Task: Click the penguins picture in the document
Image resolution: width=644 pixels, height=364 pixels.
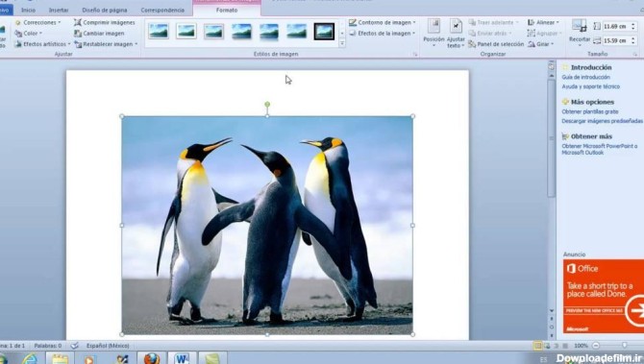Action: click(x=267, y=226)
